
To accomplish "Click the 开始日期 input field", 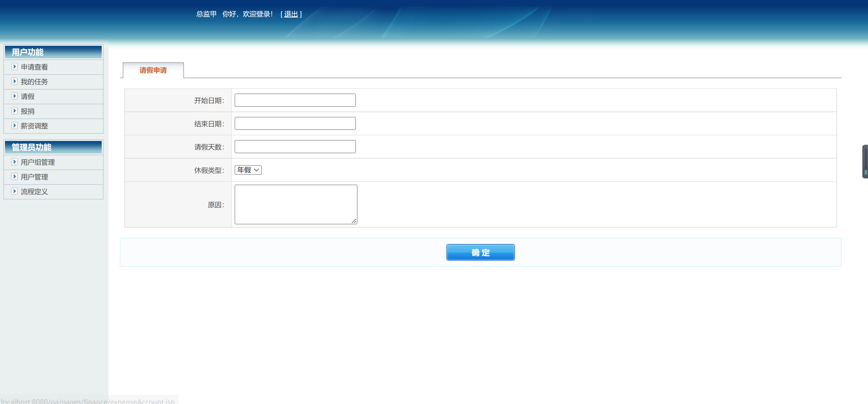I will pyautogui.click(x=295, y=100).
